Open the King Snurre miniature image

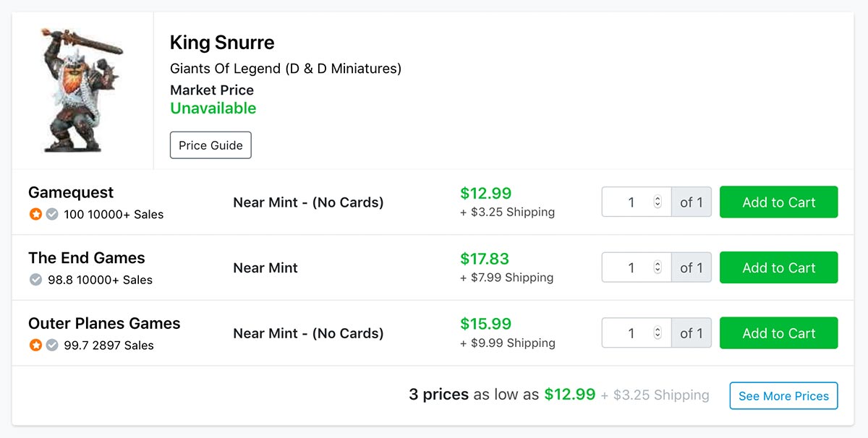tap(81, 90)
